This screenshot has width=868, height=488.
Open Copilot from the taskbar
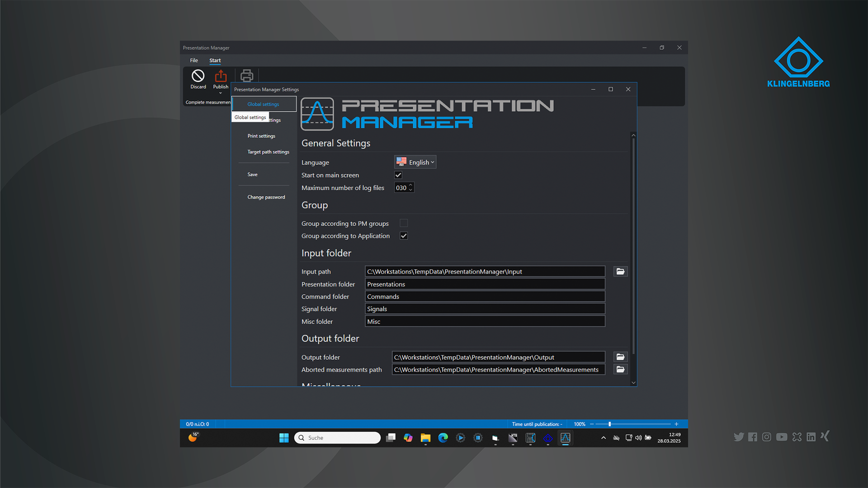pyautogui.click(x=408, y=438)
